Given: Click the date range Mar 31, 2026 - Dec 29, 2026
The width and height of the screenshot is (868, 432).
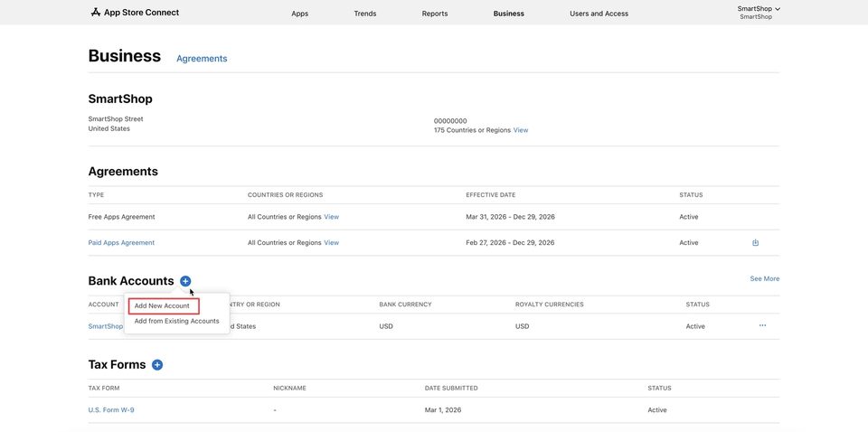Looking at the screenshot, I should [510, 217].
